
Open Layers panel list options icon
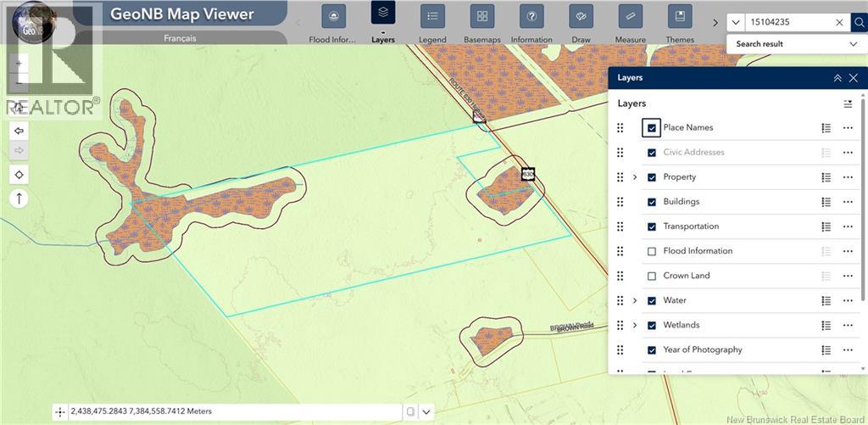pyautogui.click(x=848, y=103)
